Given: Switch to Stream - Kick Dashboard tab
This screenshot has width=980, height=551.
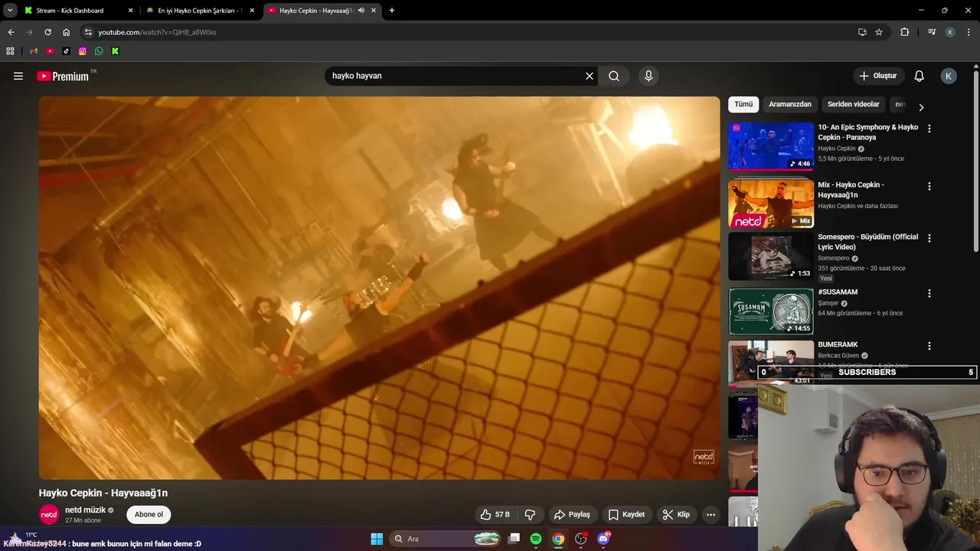Looking at the screenshot, I should pos(71,11).
